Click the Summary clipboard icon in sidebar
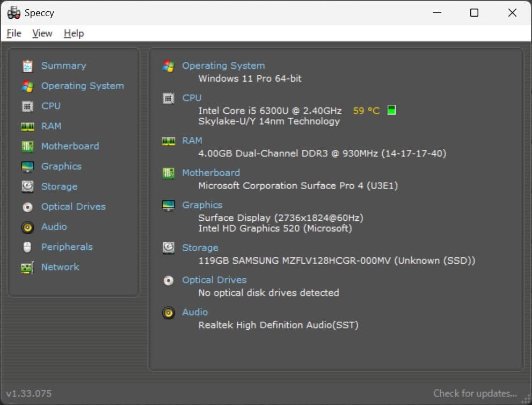 [27, 66]
